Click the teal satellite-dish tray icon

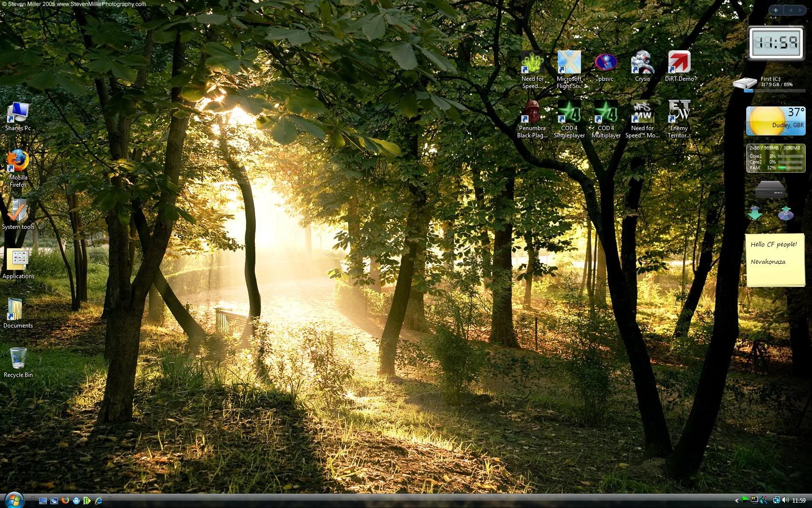coord(764,500)
